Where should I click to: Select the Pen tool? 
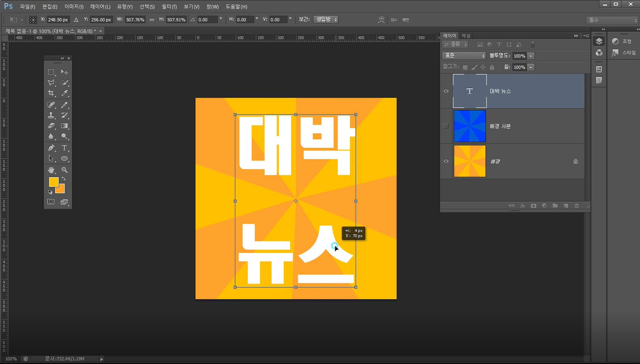click(x=51, y=148)
